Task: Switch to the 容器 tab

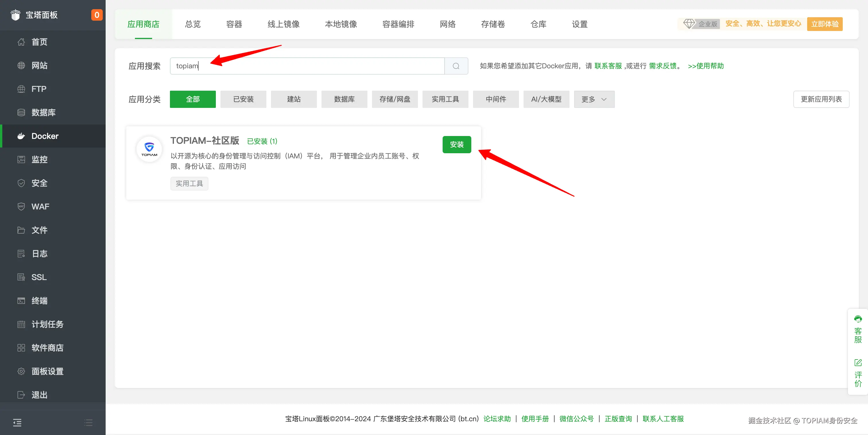Action: click(234, 24)
